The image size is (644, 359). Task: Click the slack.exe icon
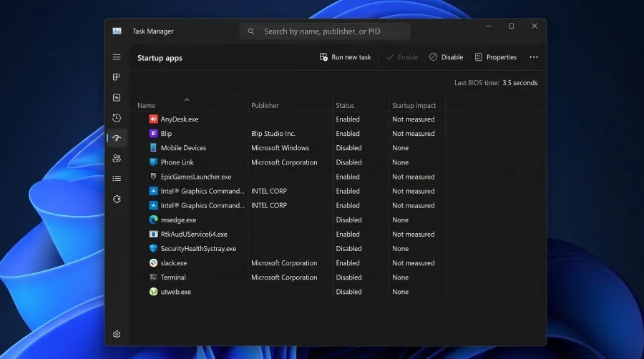point(153,262)
